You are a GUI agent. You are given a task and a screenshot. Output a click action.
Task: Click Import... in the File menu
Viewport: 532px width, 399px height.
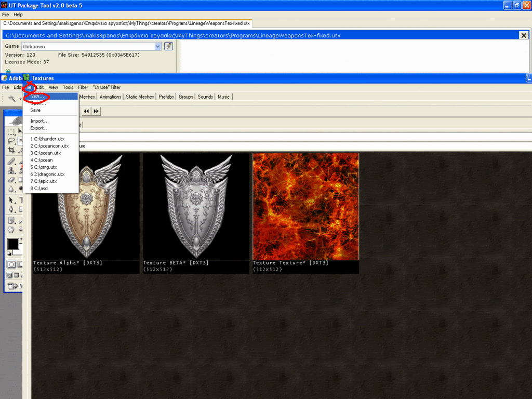point(39,121)
